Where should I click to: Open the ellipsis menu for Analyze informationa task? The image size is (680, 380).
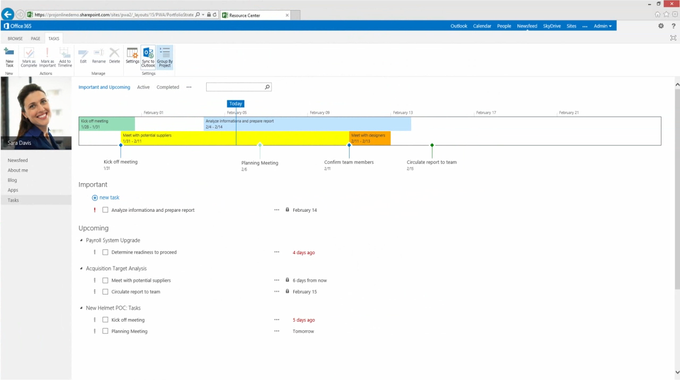[x=277, y=210]
